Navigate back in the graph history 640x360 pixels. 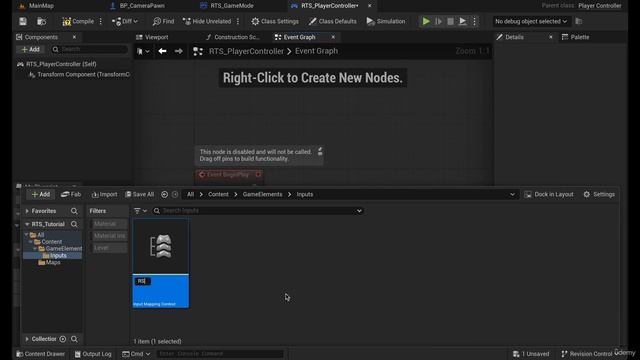[162, 51]
